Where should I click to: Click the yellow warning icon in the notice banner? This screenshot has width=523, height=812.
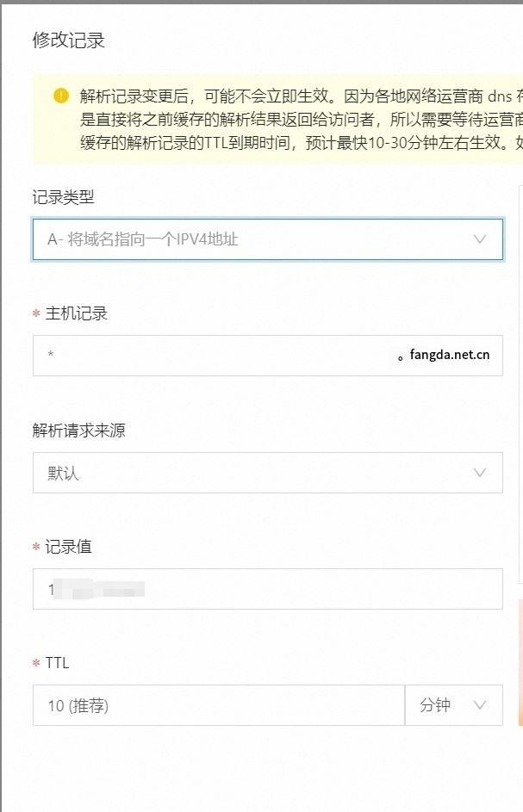[60, 96]
